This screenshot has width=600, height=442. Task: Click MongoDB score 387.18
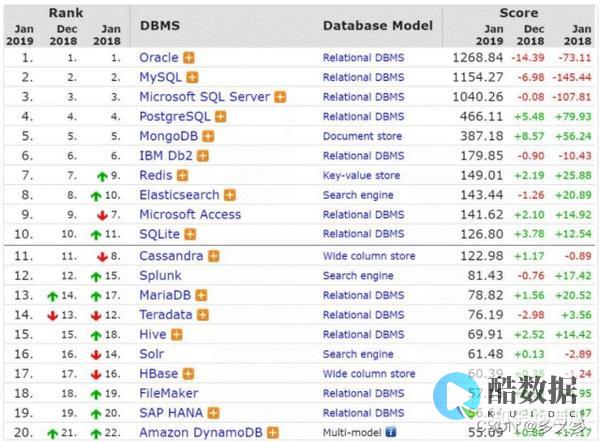pos(482,136)
